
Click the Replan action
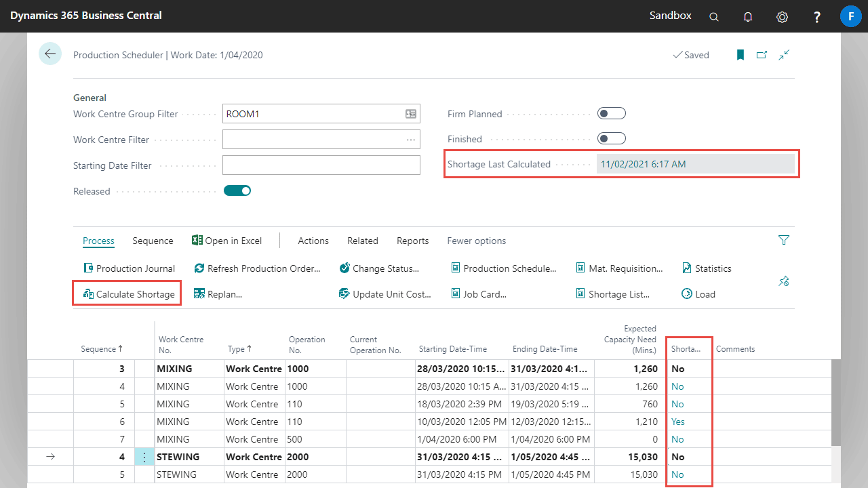pyautogui.click(x=218, y=294)
